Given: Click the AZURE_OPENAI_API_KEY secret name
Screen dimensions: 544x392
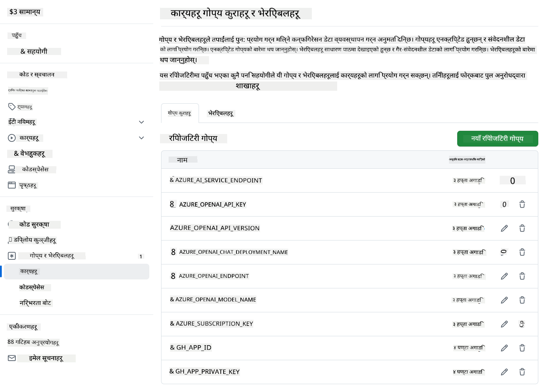Looking at the screenshot, I should [x=213, y=204].
